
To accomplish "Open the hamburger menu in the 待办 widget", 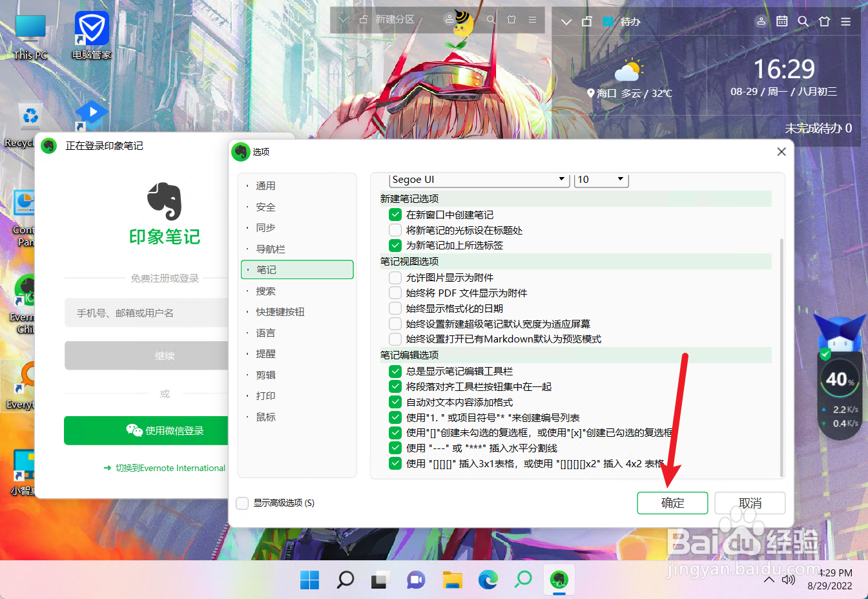I will [x=845, y=21].
